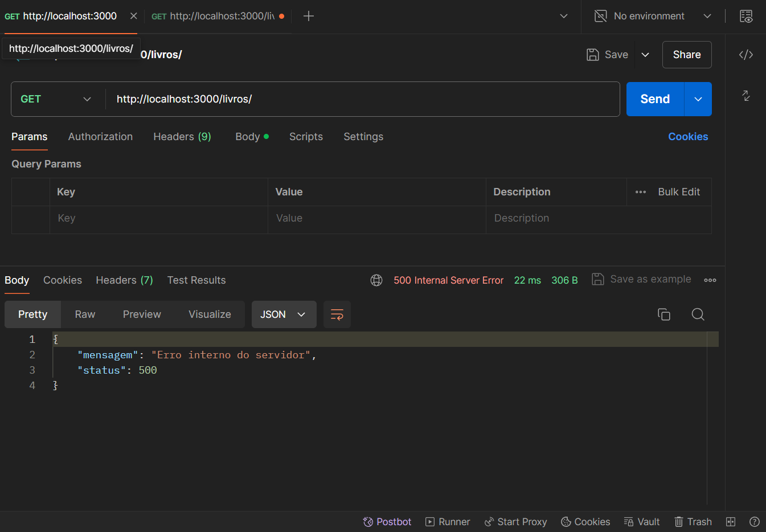
Task: Click the query param Key input
Action: click(x=158, y=219)
